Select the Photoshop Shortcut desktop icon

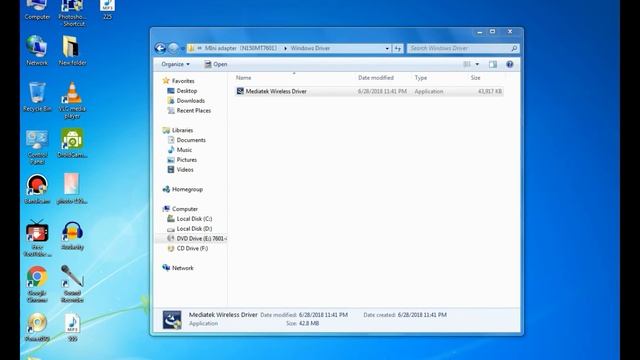[72, 13]
